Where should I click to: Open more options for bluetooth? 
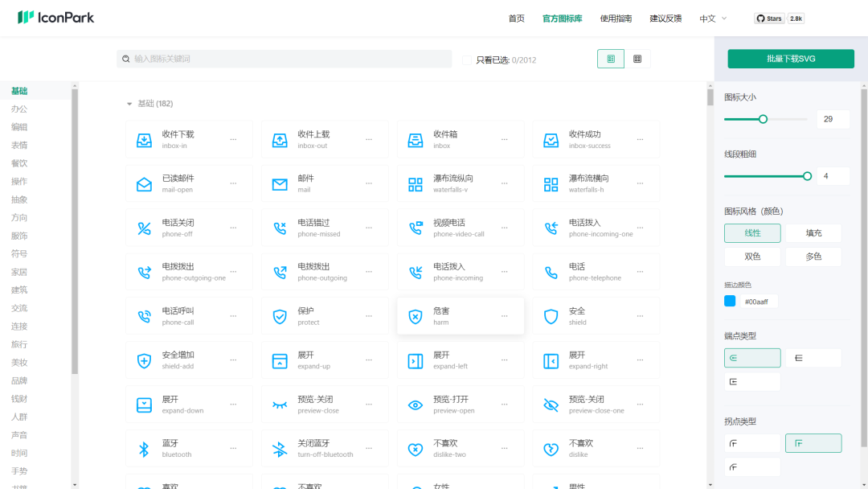click(x=233, y=449)
